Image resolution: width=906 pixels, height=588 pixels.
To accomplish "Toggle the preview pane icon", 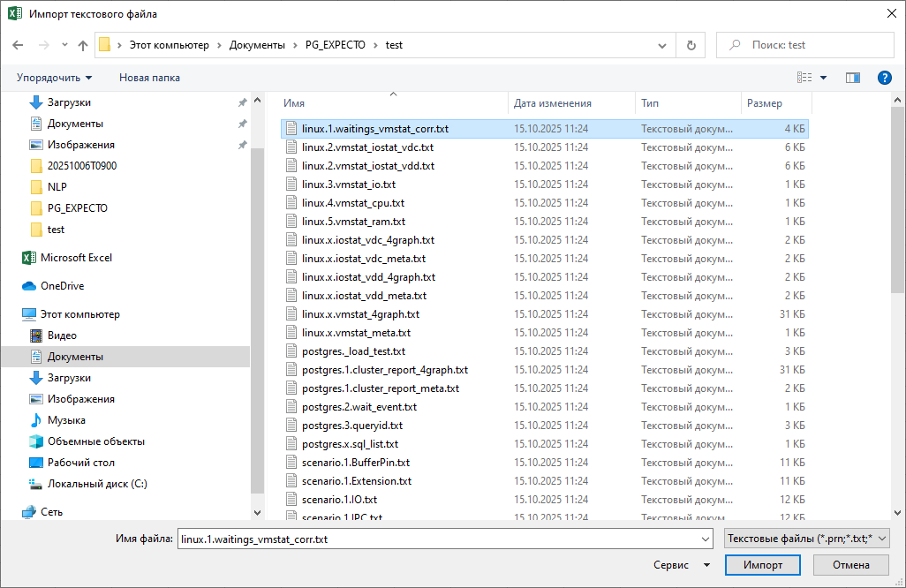I will (x=853, y=78).
